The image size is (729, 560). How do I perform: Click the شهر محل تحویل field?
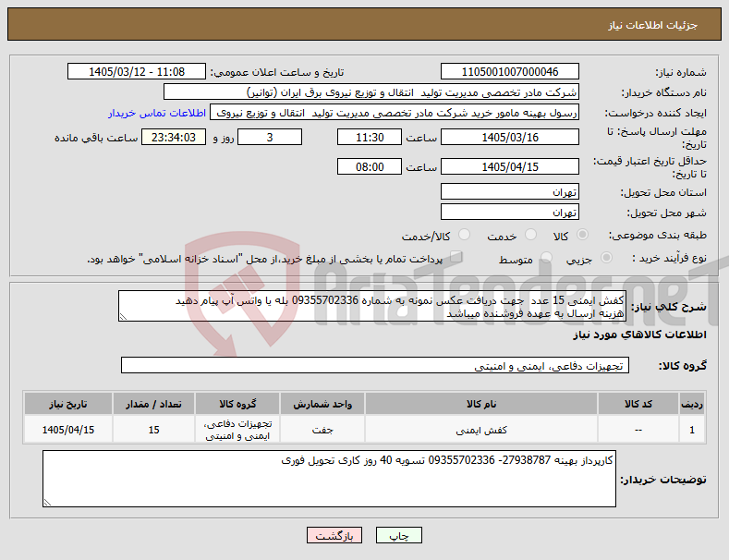509,213
